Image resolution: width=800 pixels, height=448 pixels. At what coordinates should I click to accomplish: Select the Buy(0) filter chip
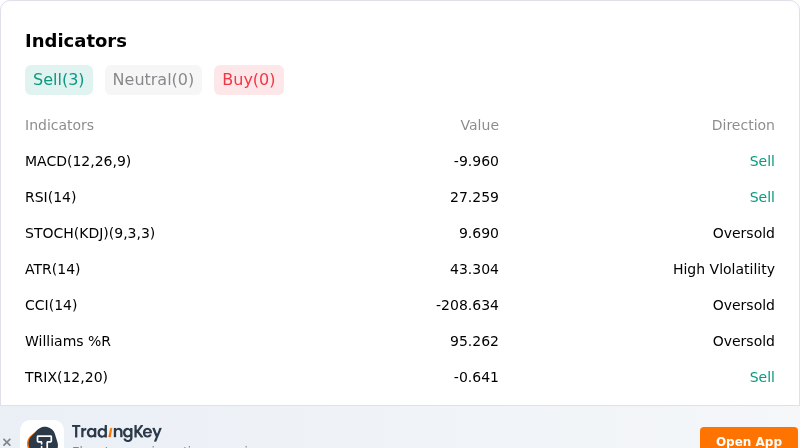tap(248, 80)
